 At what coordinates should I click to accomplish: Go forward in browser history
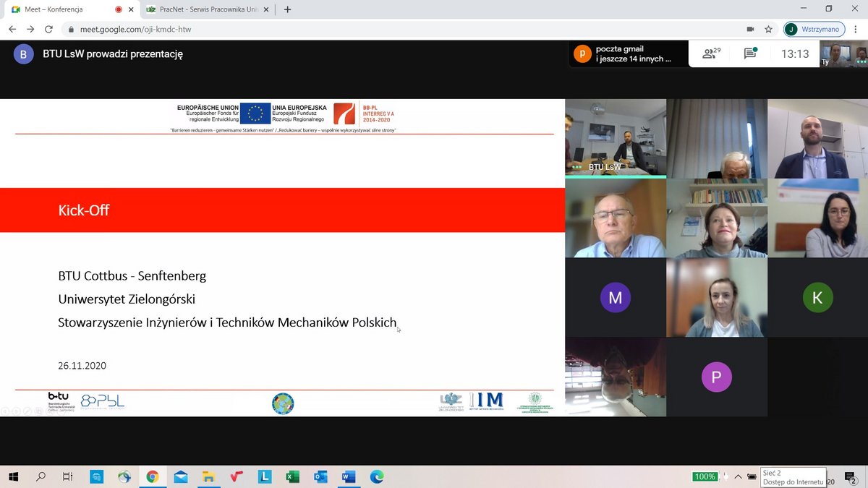[x=30, y=30]
